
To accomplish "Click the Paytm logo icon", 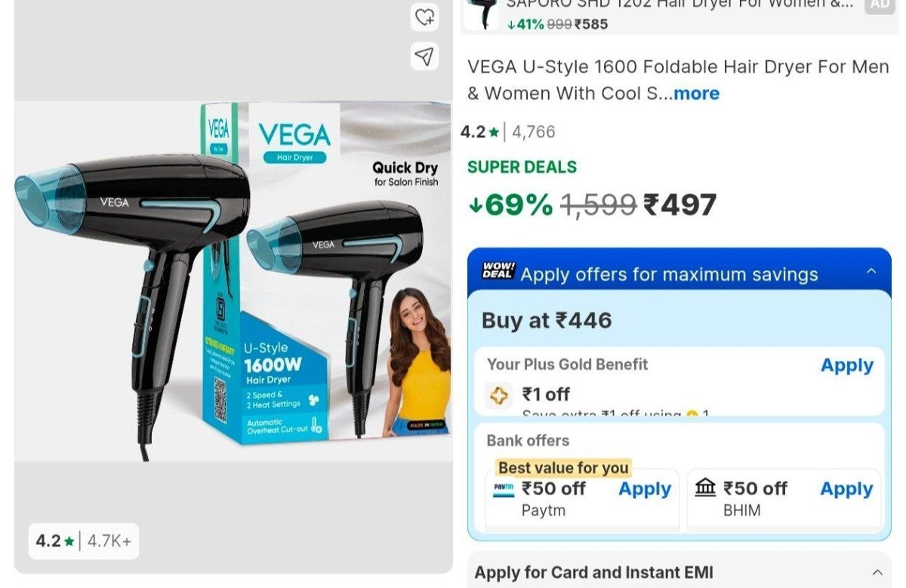I will [x=503, y=488].
